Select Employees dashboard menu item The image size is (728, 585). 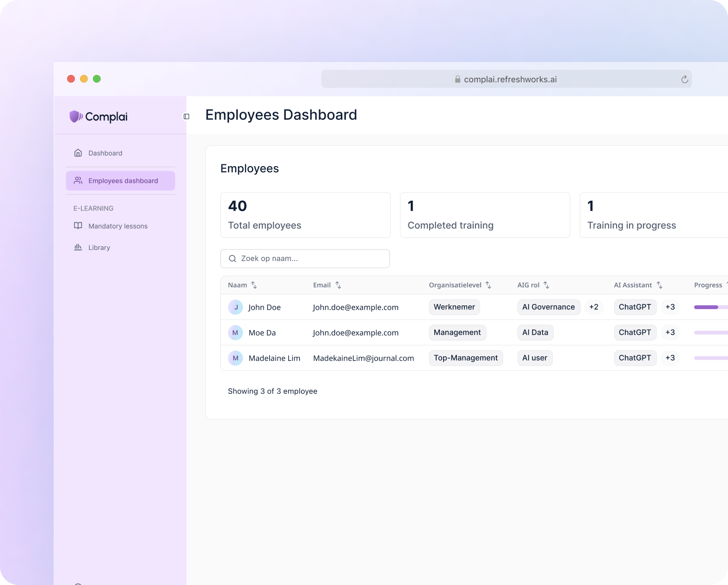[x=120, y=180]
